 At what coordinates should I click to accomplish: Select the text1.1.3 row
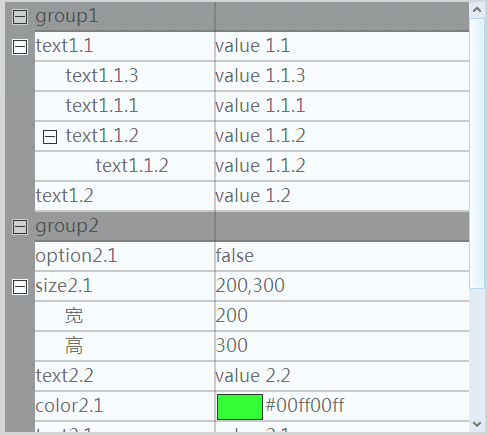click(x=252, y=76)
